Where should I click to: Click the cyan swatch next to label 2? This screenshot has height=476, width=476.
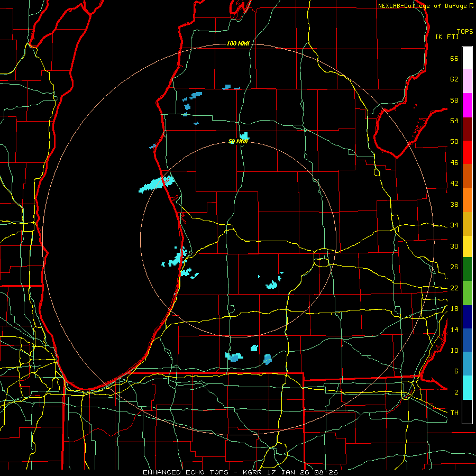(467, 388)
